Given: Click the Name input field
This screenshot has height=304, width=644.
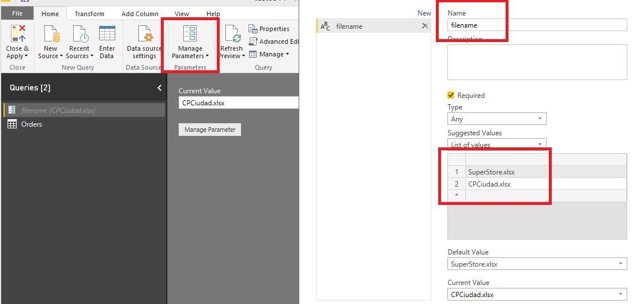Looking at the screenshot, I should coord(537,25).
